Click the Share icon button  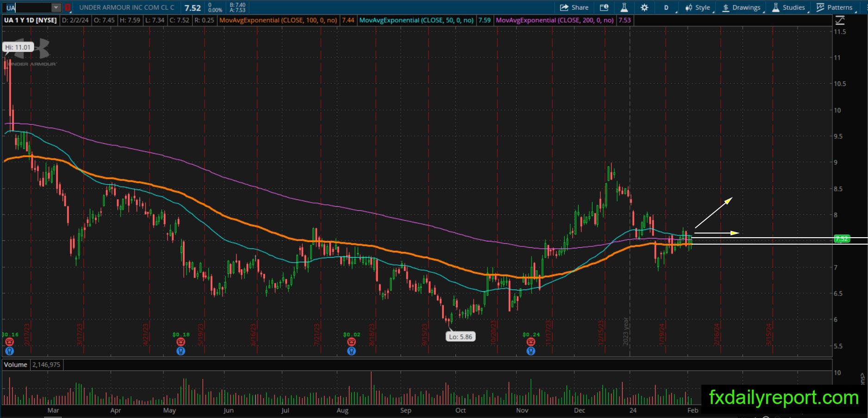pos(574,7)
